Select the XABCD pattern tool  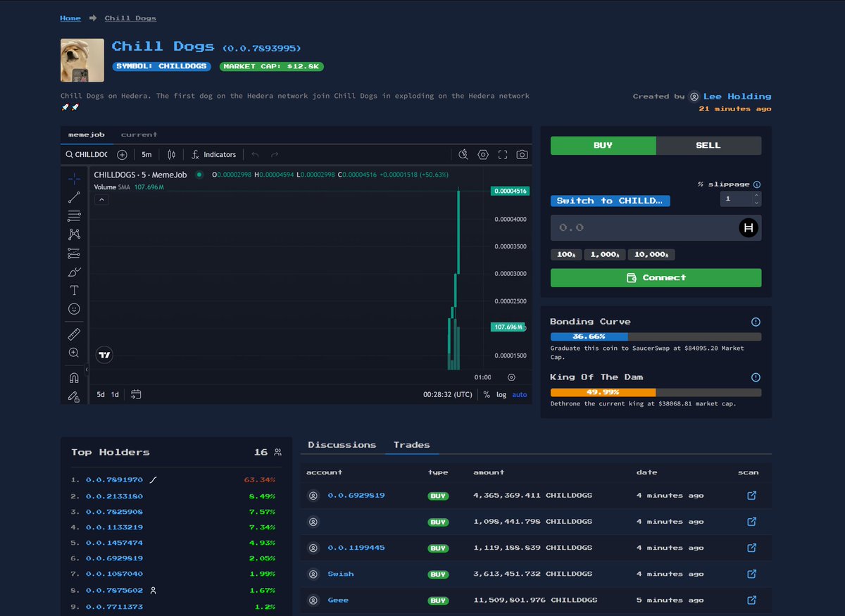[74, 234]
